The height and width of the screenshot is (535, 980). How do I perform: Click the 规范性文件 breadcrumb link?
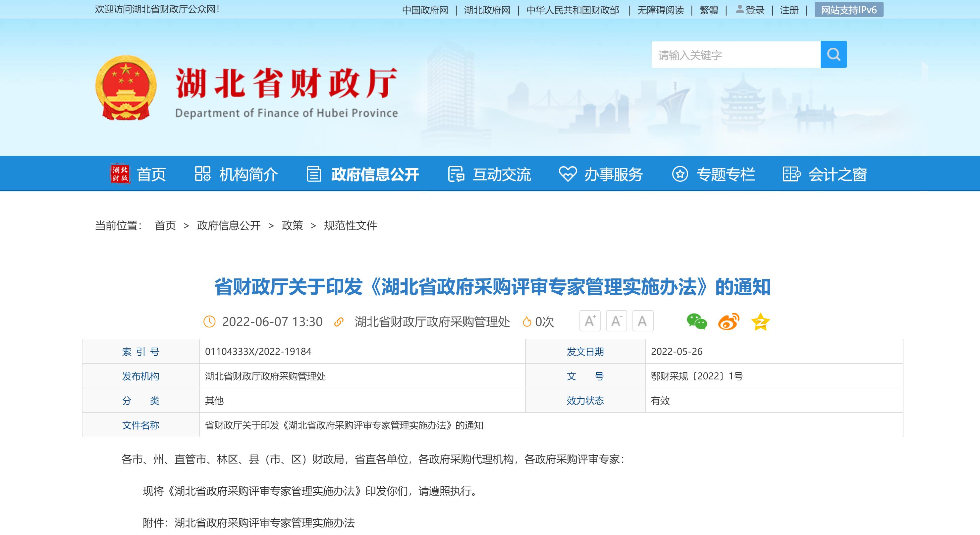(x=351, y=225)
